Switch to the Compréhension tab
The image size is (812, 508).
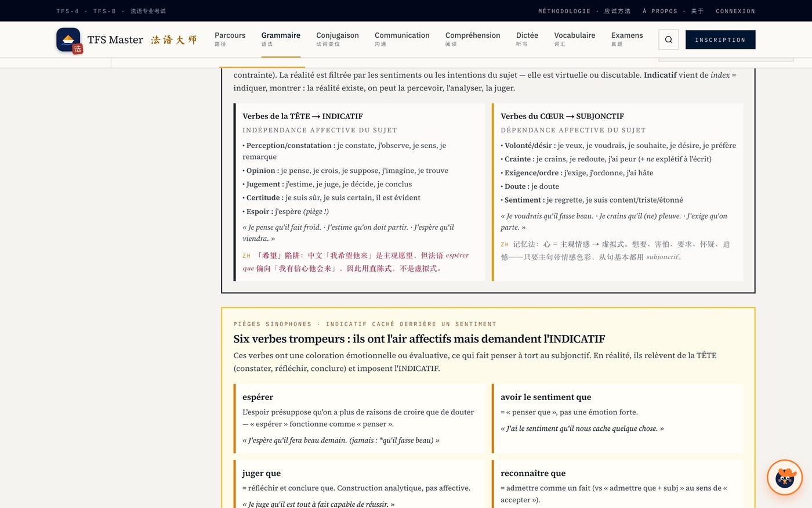tap(473, 39)
